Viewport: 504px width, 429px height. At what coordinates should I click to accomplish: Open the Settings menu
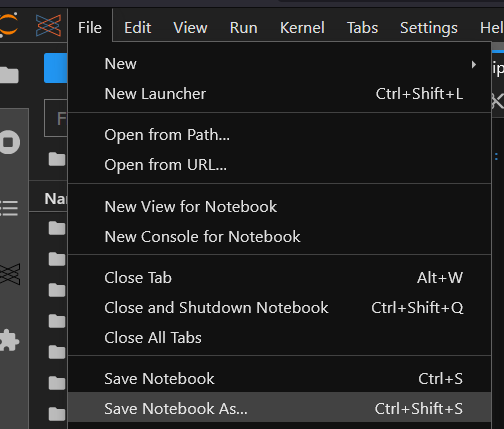coord(429,28)
